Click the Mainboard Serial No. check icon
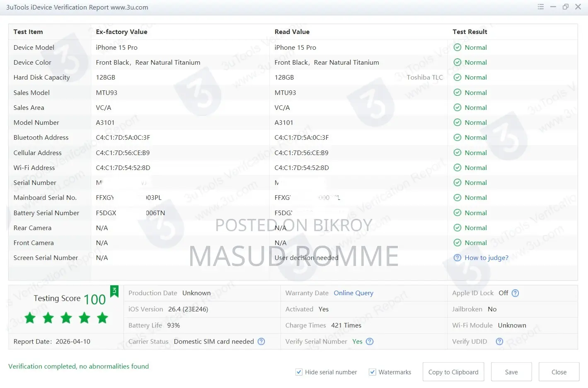The width and height of the screenshot is (588, 388). tap(457, 198)
